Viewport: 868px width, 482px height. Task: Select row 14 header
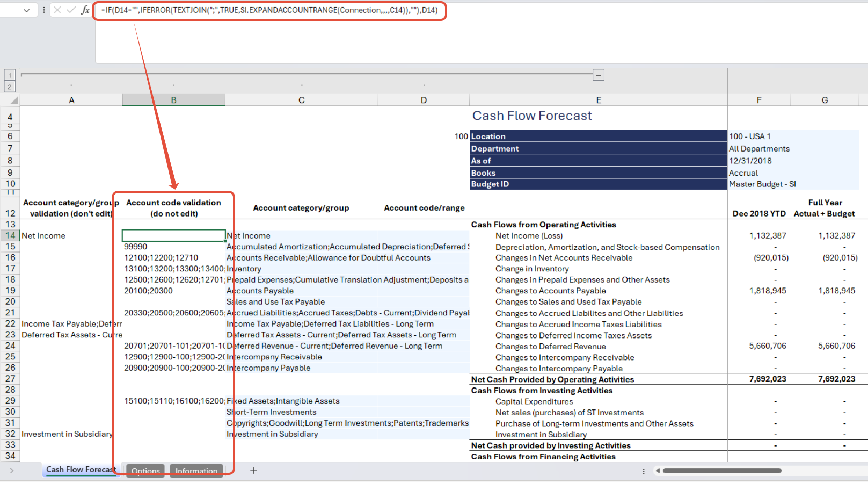tap(10, 235)
